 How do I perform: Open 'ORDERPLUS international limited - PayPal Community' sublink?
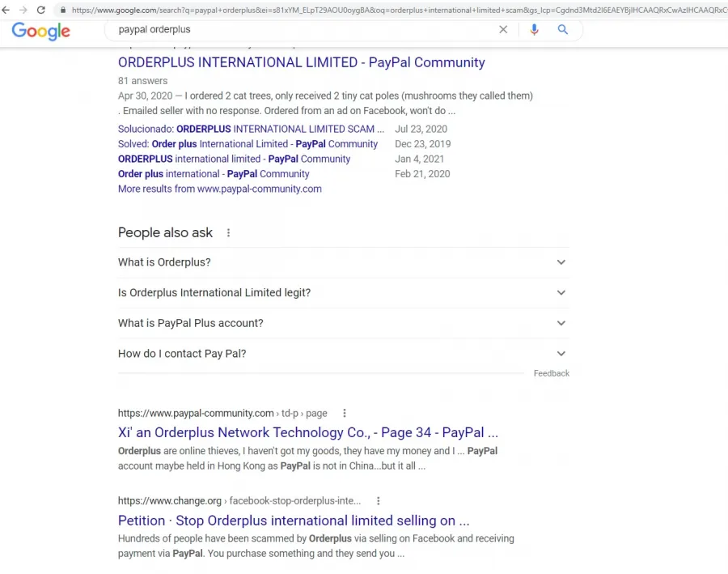[234, 159]
